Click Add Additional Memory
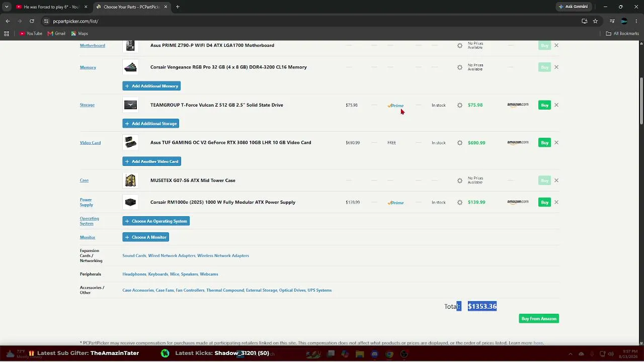 coord(151,86)
